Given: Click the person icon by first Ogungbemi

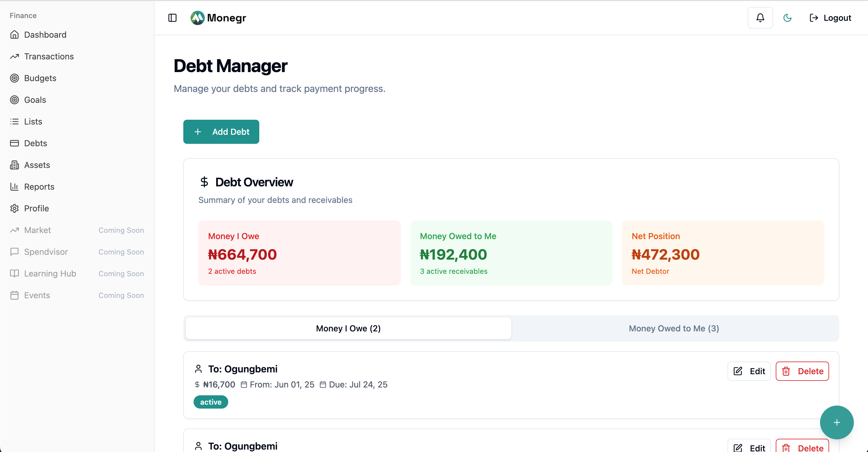Looking at the screenshot, I should coord(198,369).
